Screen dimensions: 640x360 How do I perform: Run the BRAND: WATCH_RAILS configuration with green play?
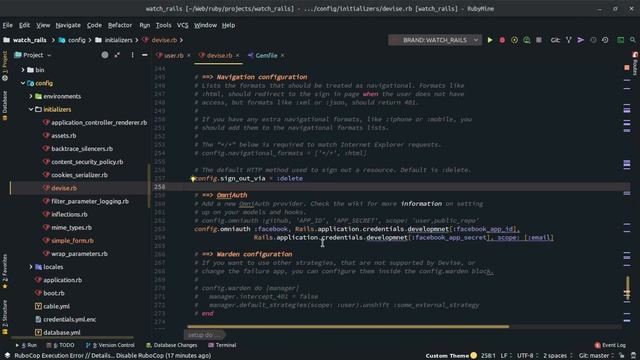490,40
